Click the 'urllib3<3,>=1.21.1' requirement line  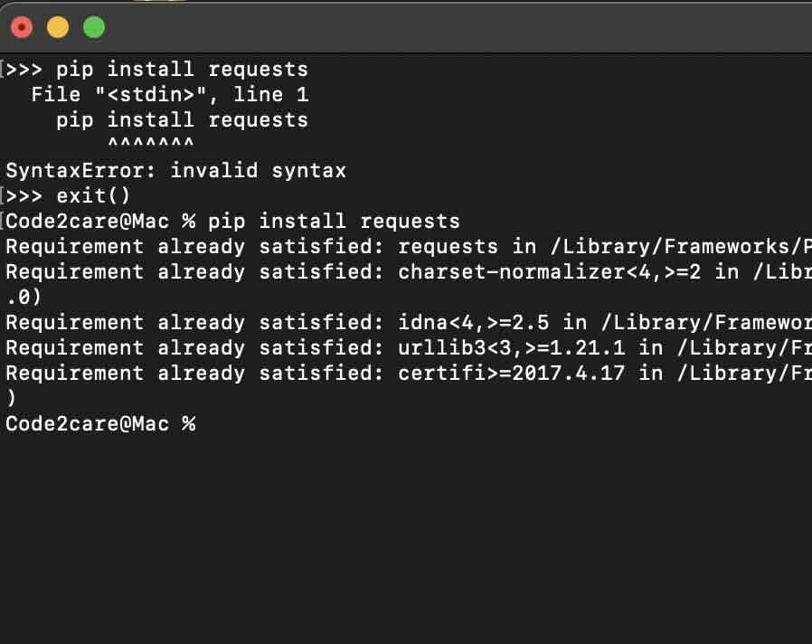tap(407, 348)
